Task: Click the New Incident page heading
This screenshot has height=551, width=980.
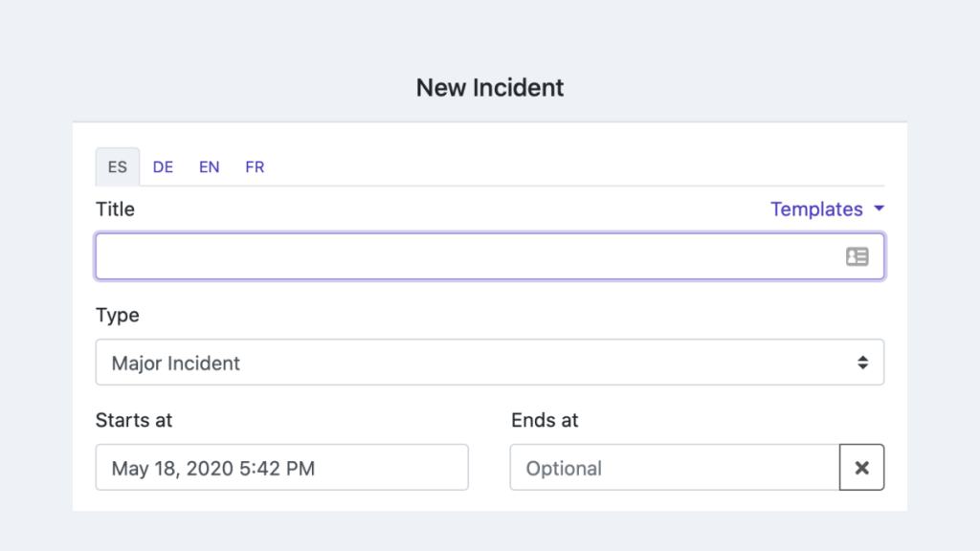Action: click(x=490, y=87)
